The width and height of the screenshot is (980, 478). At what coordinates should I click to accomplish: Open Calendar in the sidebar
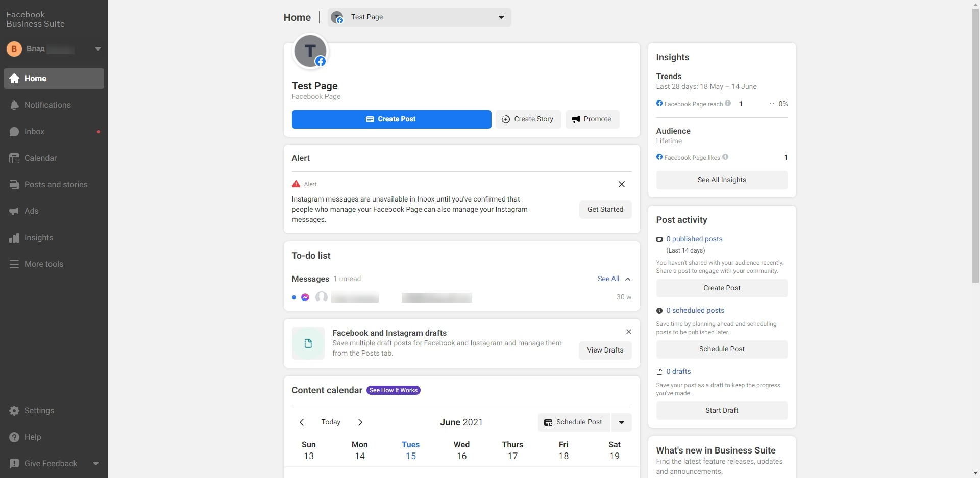coord(54,158)
